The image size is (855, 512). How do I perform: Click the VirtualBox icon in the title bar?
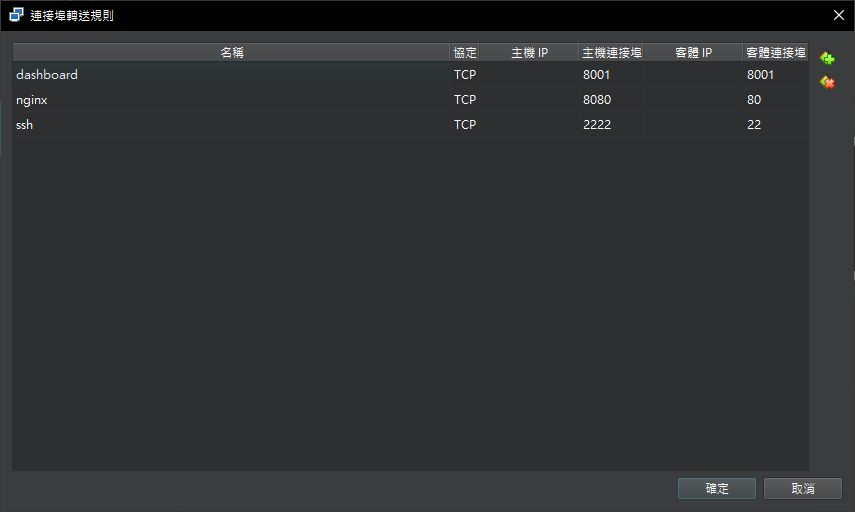[x=16, y=15]
